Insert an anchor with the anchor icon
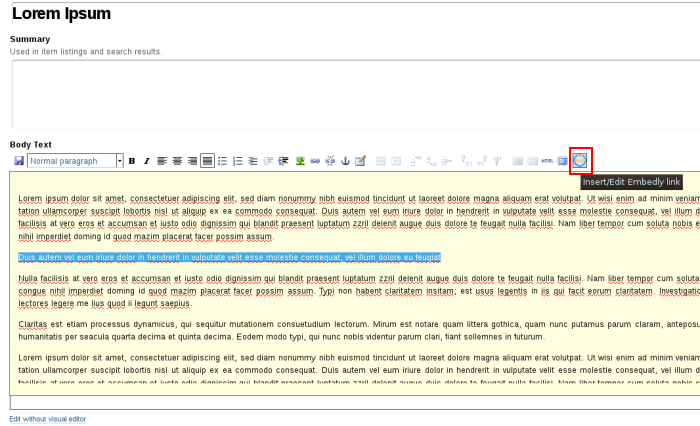 [345, 161]
